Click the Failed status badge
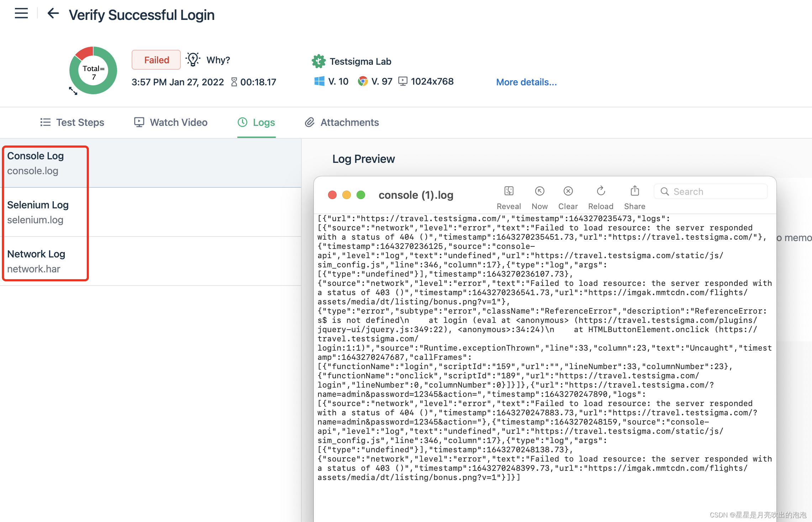The image size is (812, 522). point(156,60)
